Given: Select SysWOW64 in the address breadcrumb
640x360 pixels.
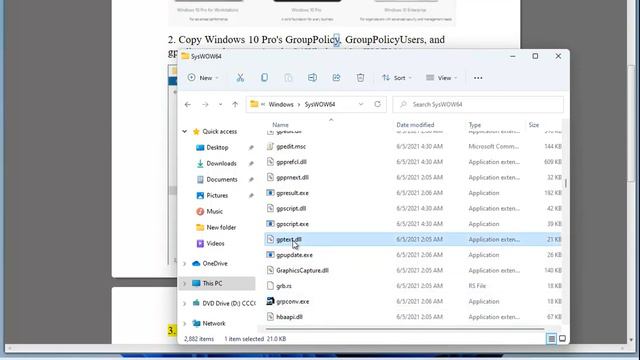Looking at the screenshot, I should pos(320,104).
